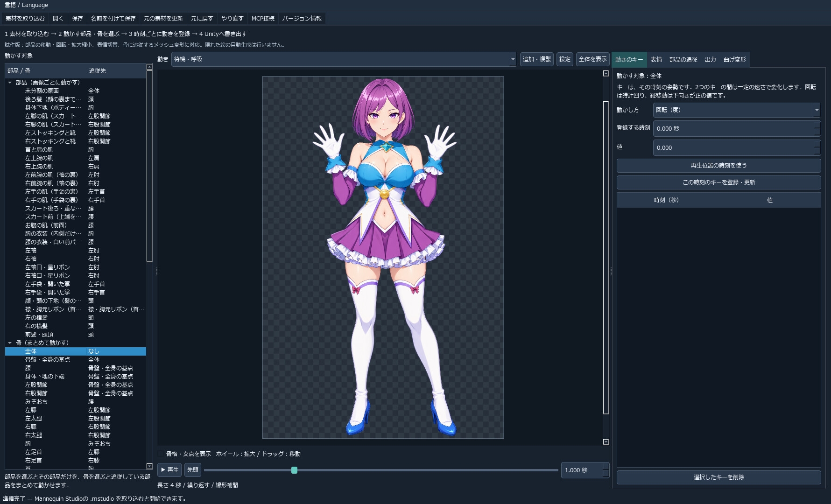Open the 動き dropdown showing 待機・呼吸
Viewport: 831px width, 504px height.
pyautogui.click(x=344, y=59)
